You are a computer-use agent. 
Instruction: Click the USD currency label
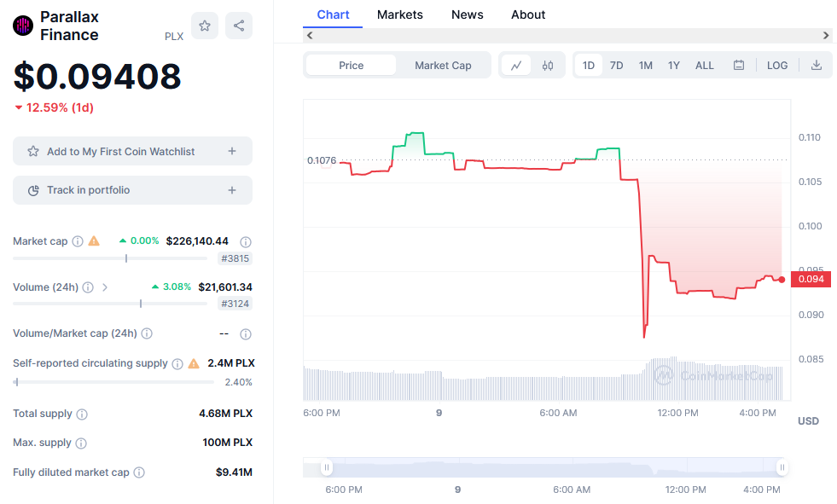pyautogui.click(x=808, y=420)
